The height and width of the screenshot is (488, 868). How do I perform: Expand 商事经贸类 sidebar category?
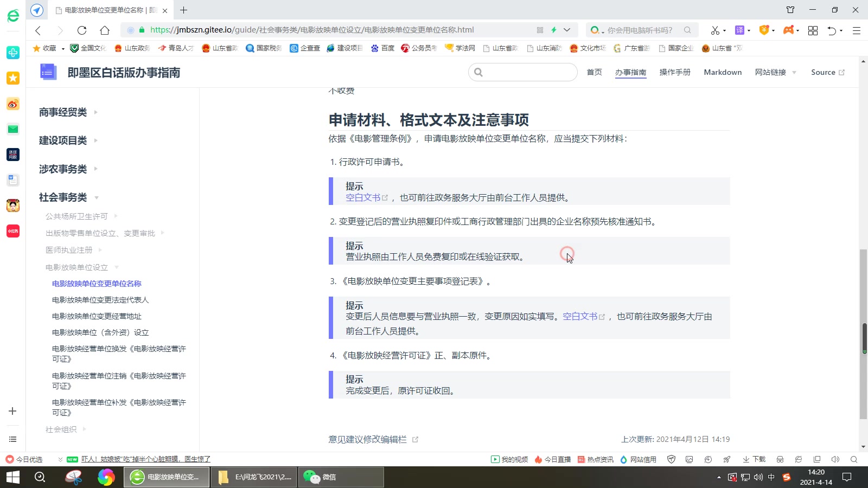click(68, 112)
